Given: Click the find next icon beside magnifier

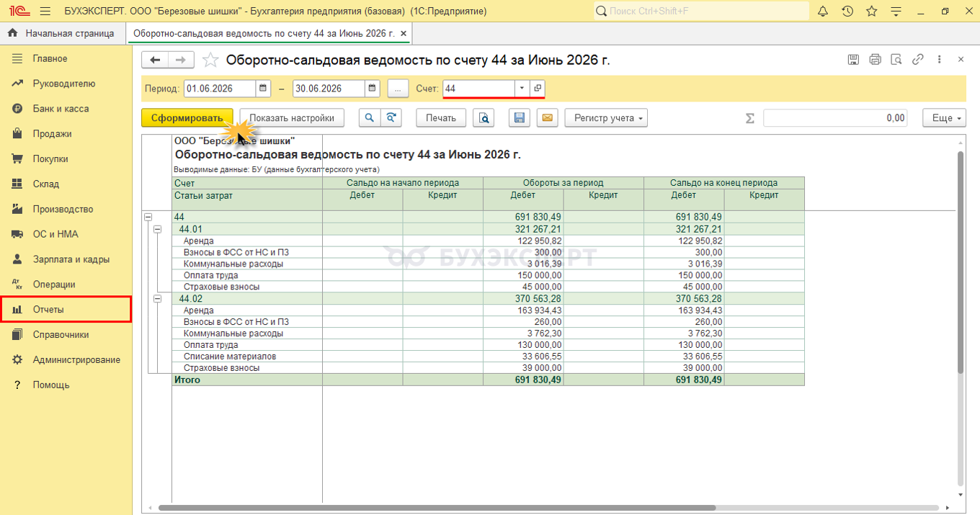Looking at the screenshot, I should 391,118.
